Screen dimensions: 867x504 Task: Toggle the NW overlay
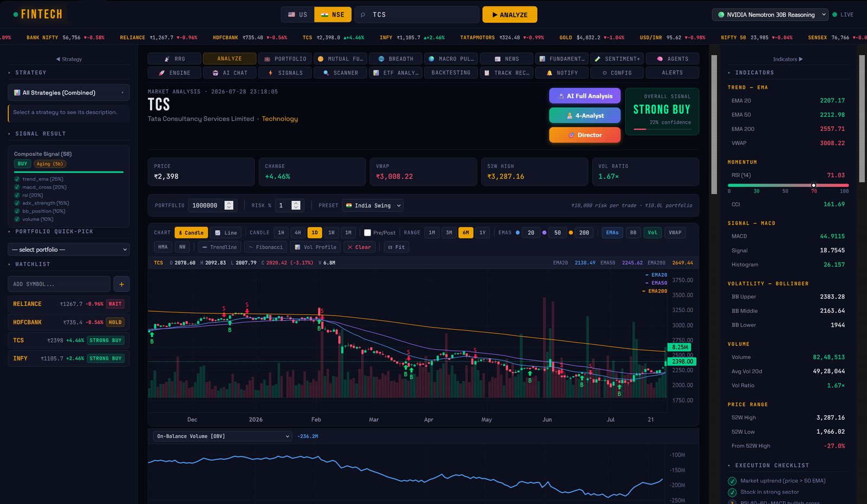182,247
